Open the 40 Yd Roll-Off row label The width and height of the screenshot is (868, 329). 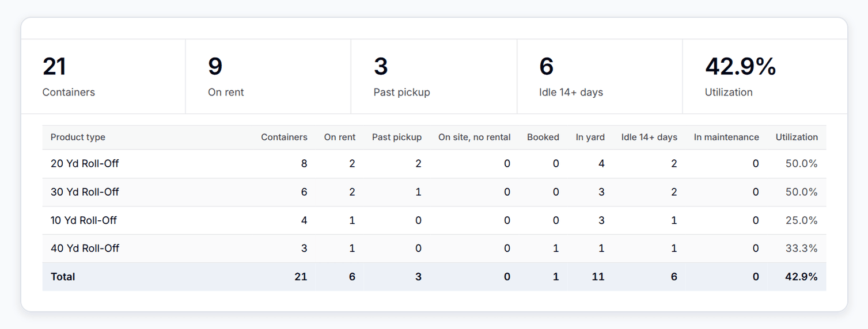[x=85, y=248]
